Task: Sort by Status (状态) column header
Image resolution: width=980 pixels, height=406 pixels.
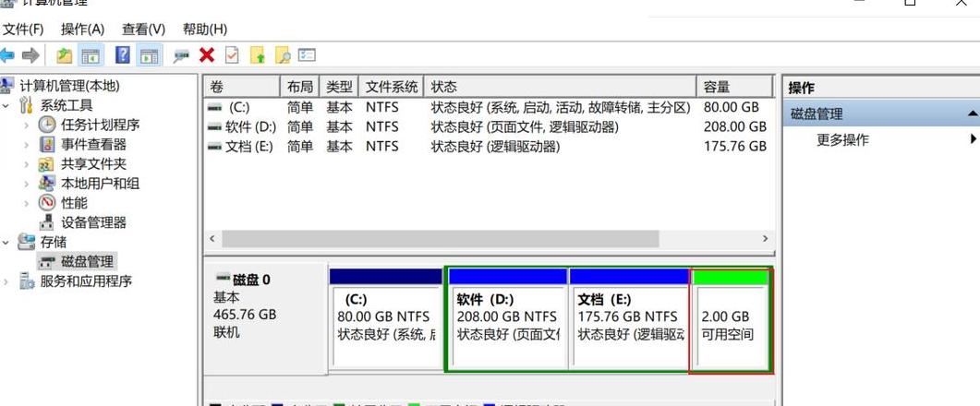Action: [560, 87]
